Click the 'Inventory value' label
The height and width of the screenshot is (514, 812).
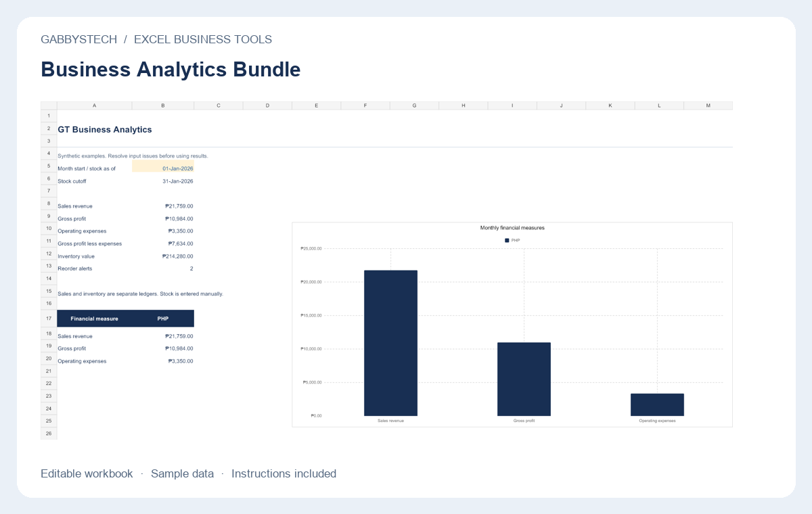click(76, 256)
